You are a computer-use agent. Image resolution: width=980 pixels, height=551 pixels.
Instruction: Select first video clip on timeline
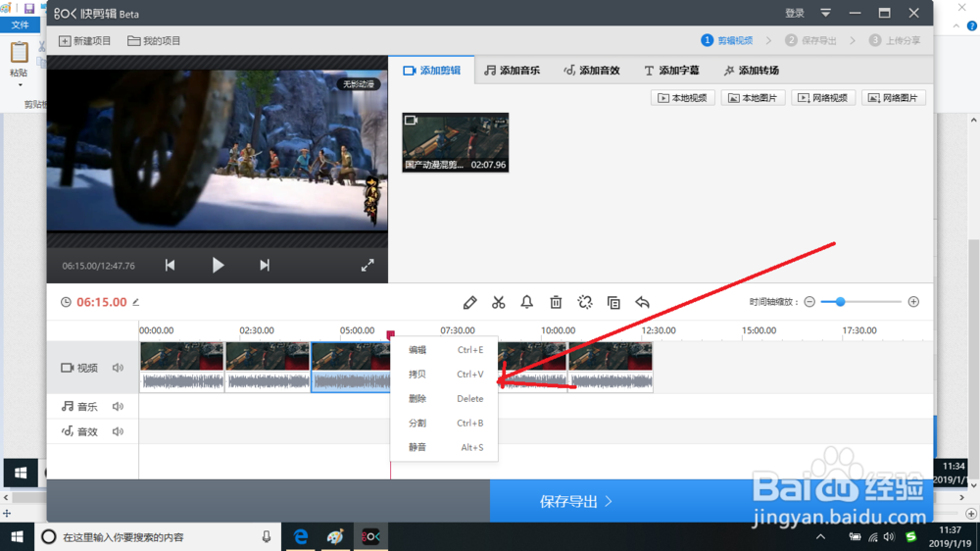(x=182, y=367)
